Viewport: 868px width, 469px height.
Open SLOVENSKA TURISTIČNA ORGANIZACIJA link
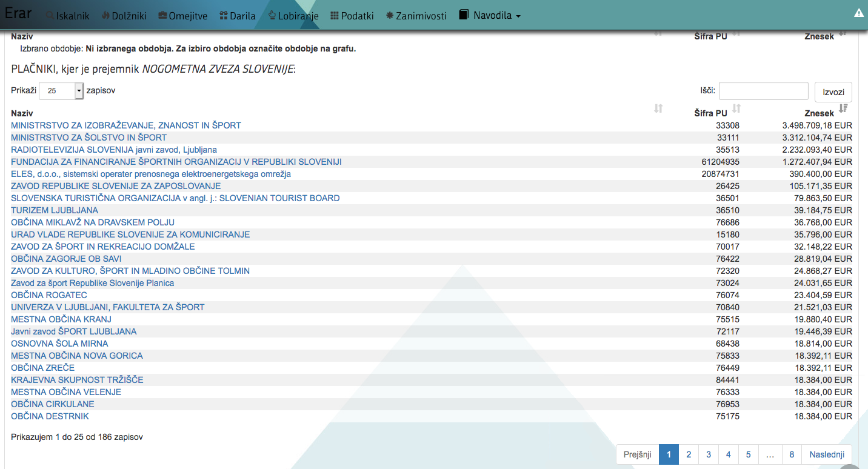[175, 198]
